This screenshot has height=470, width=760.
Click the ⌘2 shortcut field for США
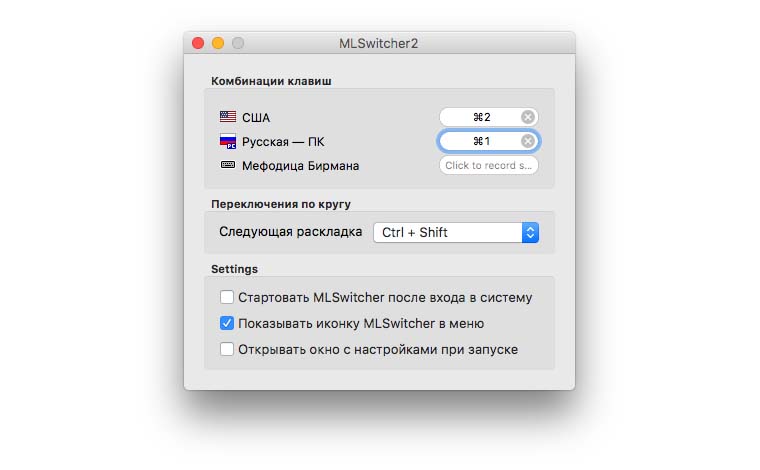point(480,117)
